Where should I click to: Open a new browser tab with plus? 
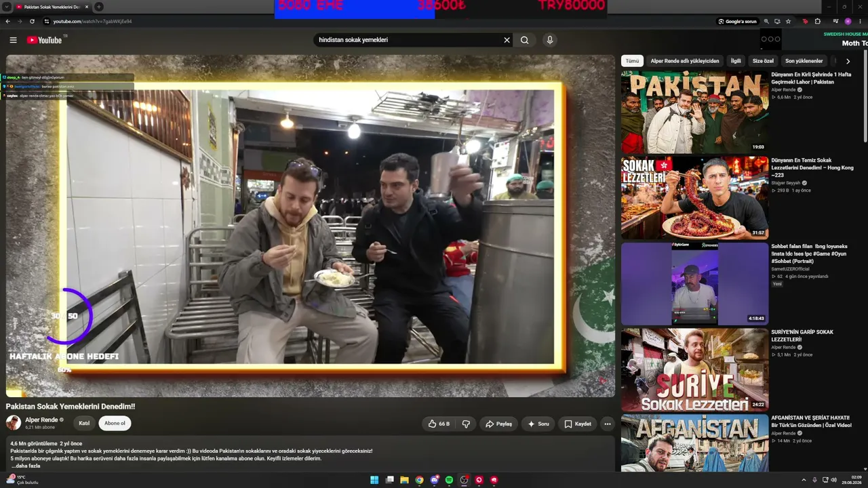[99, 7]
